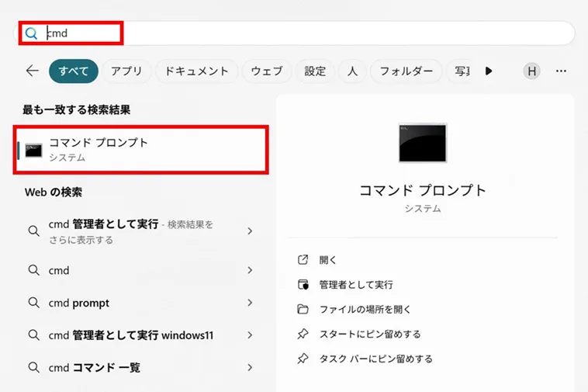Click the 開く open icon

pyautogui.click(x=303, y=260)
